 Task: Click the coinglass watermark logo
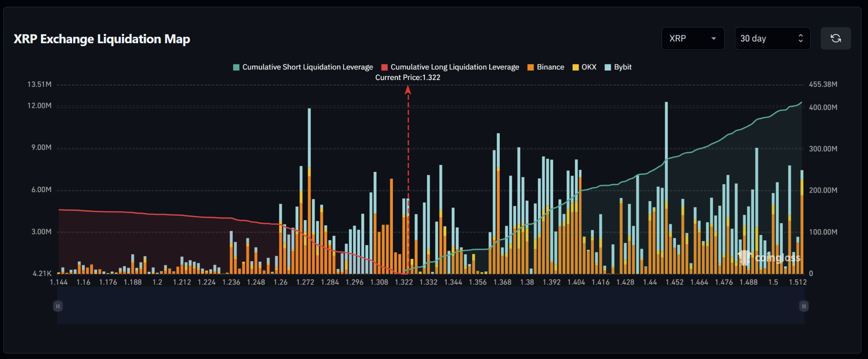click(769, 257)
